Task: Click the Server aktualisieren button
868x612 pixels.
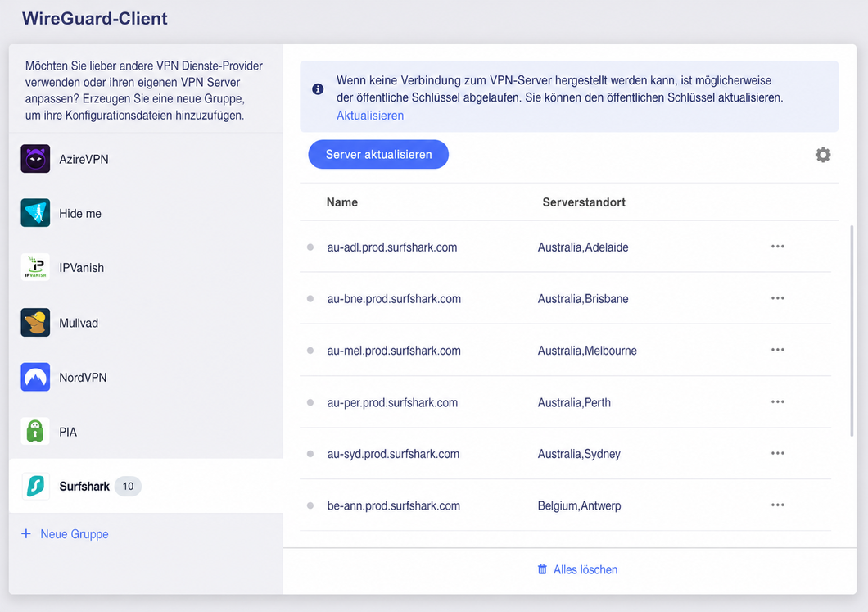Action: tap(378, 155)
